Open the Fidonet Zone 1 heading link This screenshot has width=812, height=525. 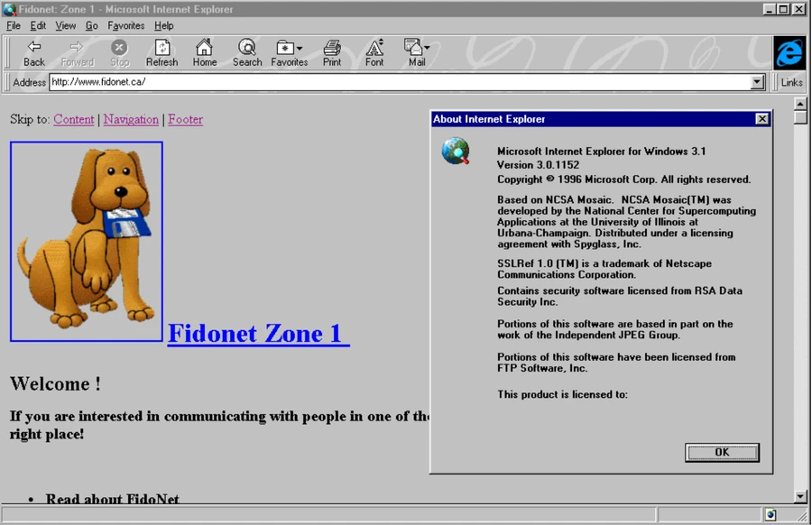[258, 334]
